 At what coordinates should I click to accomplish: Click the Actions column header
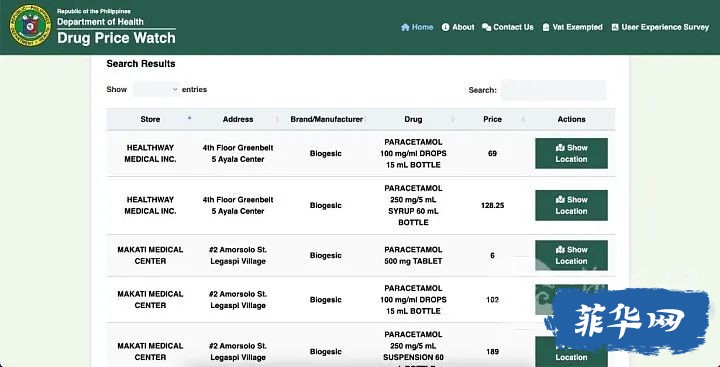click(x=571, y=119)
